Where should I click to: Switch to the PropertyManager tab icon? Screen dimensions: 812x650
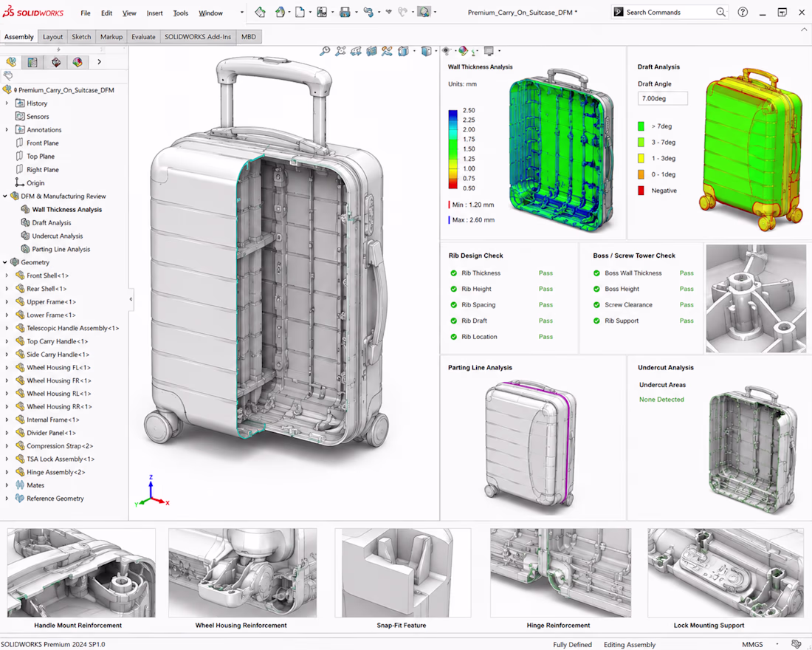point(32,62)
